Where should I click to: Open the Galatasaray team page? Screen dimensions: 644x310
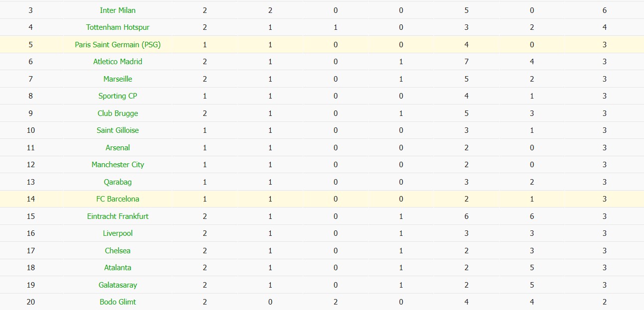[117, 285]
